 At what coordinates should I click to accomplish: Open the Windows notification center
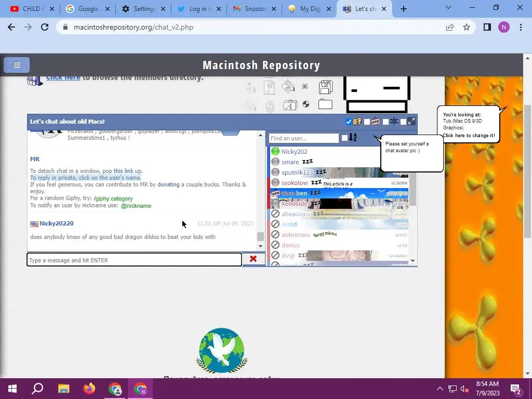coord(516,389)
